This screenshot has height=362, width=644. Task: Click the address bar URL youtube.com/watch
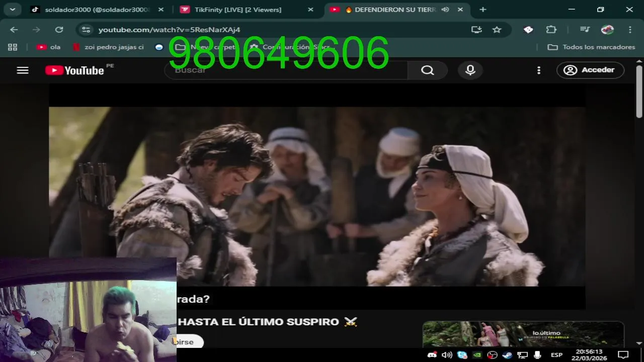tap(169, 30)
